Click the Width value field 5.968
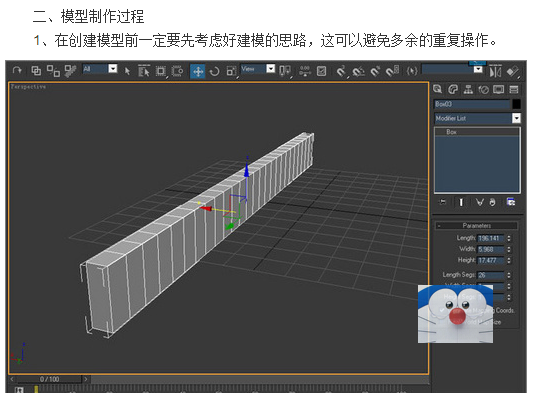Image resolution: width=543 pixels, height=393 pixels. click(491, 249)
